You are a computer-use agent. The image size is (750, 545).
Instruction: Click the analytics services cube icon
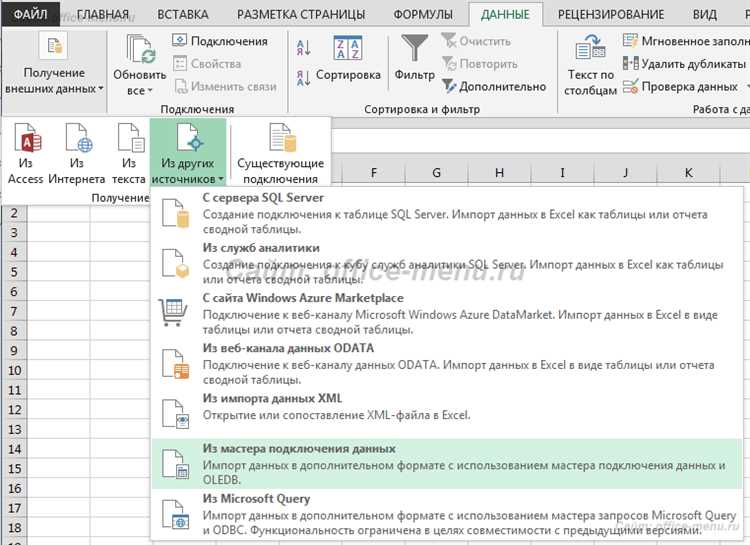coord(175,263)
